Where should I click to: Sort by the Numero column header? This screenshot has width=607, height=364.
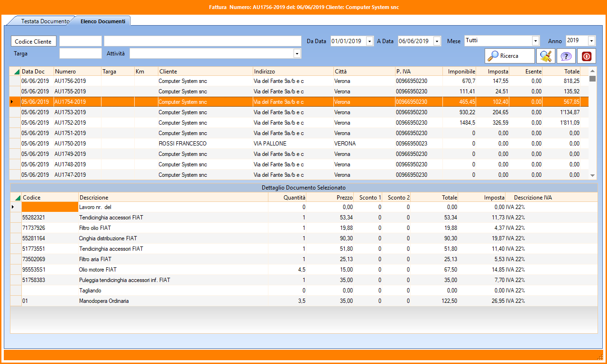pyautogui.click(x=77, y=72)
